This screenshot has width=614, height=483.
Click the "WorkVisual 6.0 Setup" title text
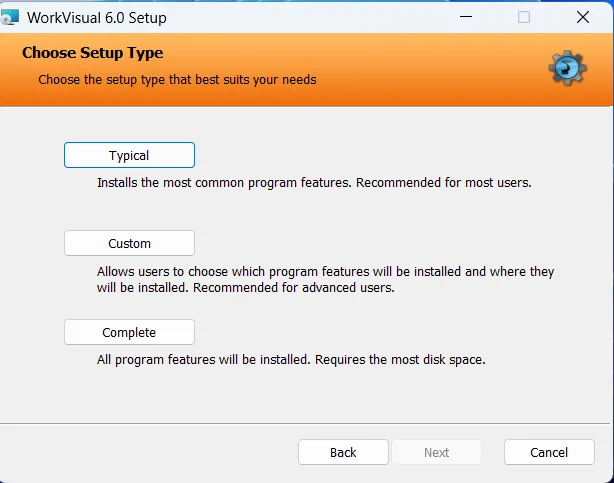click(x=98, y=18)
